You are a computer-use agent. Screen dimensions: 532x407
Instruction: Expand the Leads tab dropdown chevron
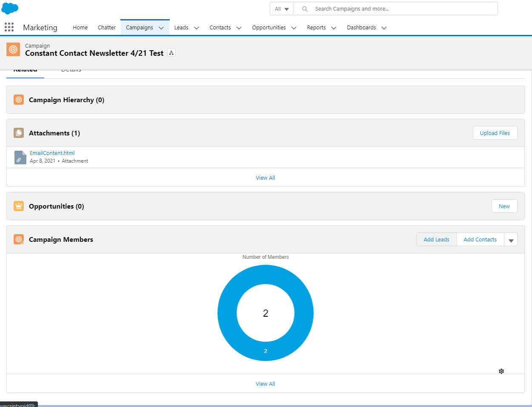point(196,28)
